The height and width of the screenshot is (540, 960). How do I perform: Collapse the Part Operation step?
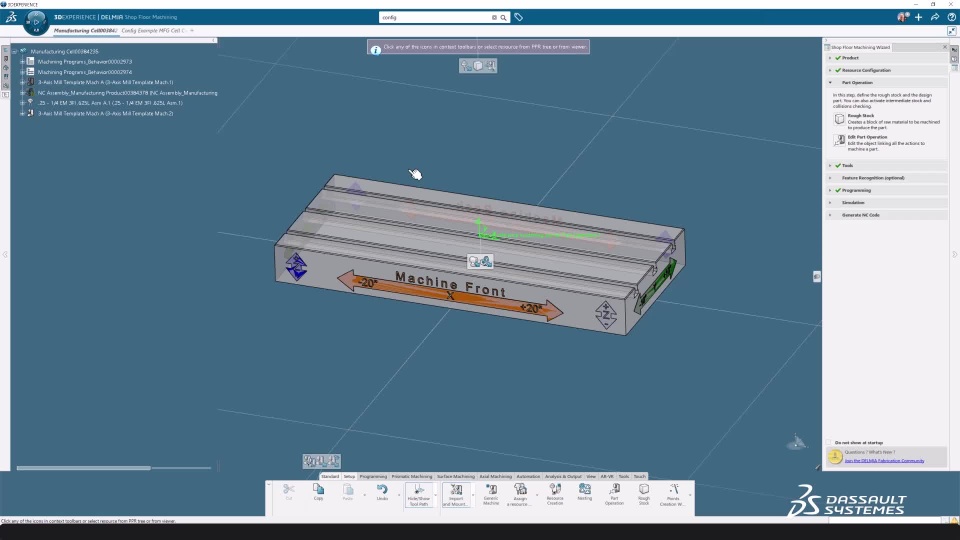click(830, 82)
